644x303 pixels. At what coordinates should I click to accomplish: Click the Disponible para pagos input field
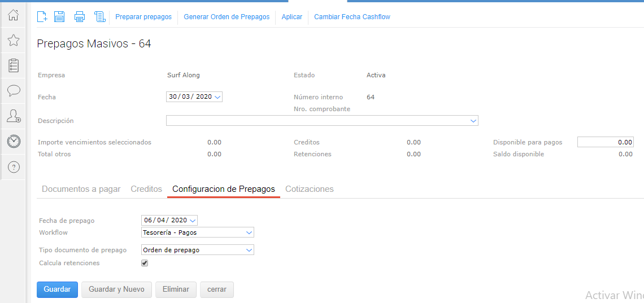pos(605,143)
